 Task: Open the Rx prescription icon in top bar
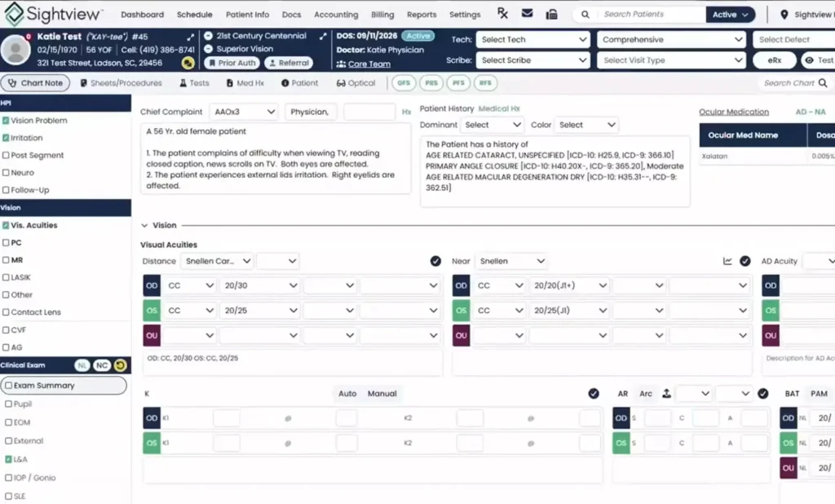click(502, 13)
